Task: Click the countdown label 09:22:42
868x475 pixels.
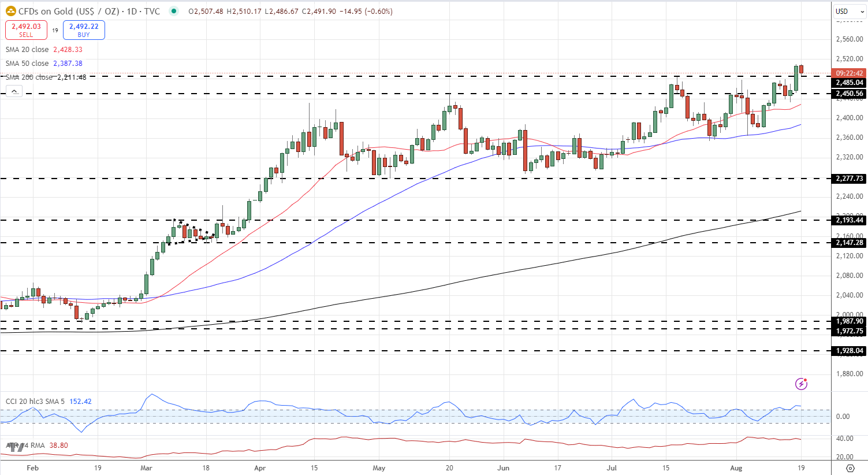Action: 849,73
